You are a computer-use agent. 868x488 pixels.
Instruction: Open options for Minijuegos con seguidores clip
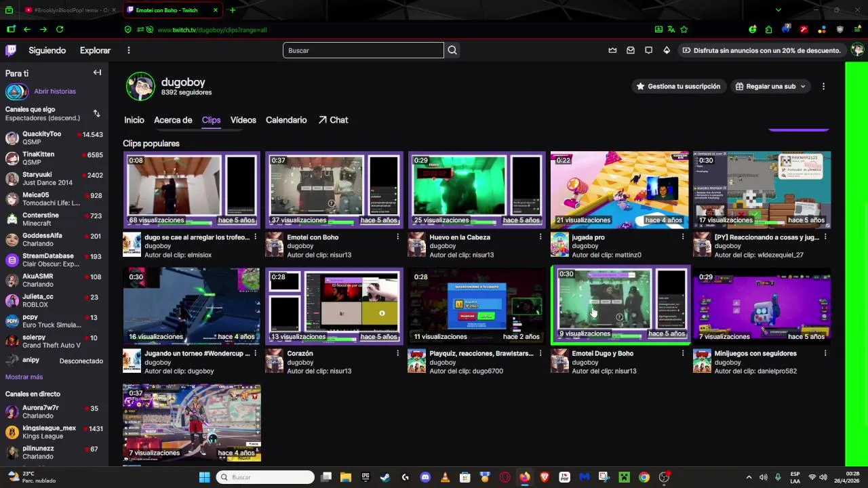pos(825,353)
